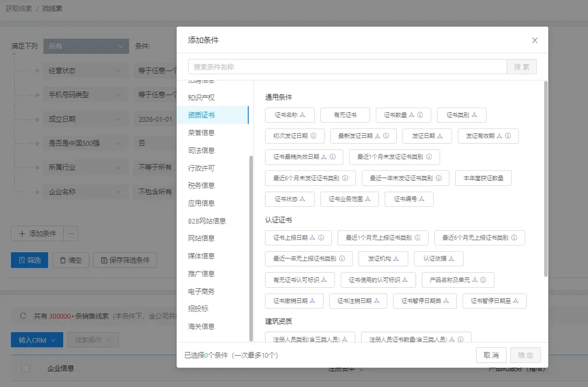Click info icon on 产品名称及单元 tag
The image size is (588, 387).
click(x=483, y=280)
